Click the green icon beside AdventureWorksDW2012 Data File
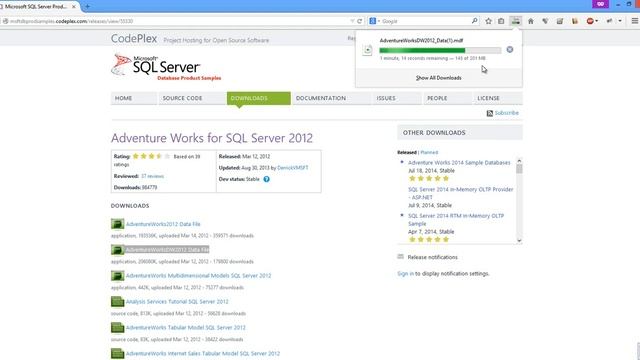The height and width of the screenshot is (360, 640). point(118,249)
